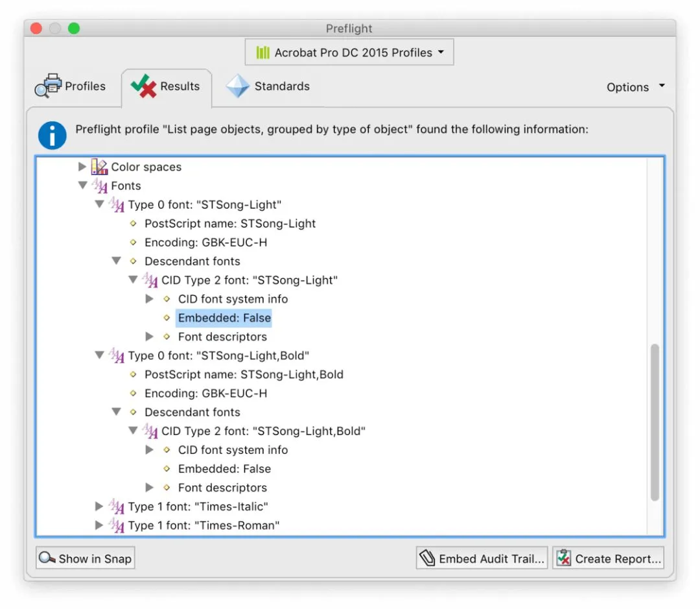700x609 pixels.
Task: Click the checkmark-cross Results icon
Action: point(144,86)
